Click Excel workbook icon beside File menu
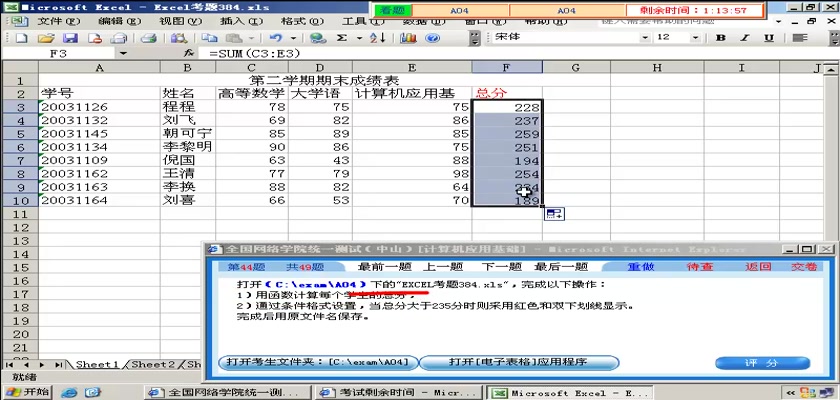The width and height of the screenshot is (840, 400). 19,22
